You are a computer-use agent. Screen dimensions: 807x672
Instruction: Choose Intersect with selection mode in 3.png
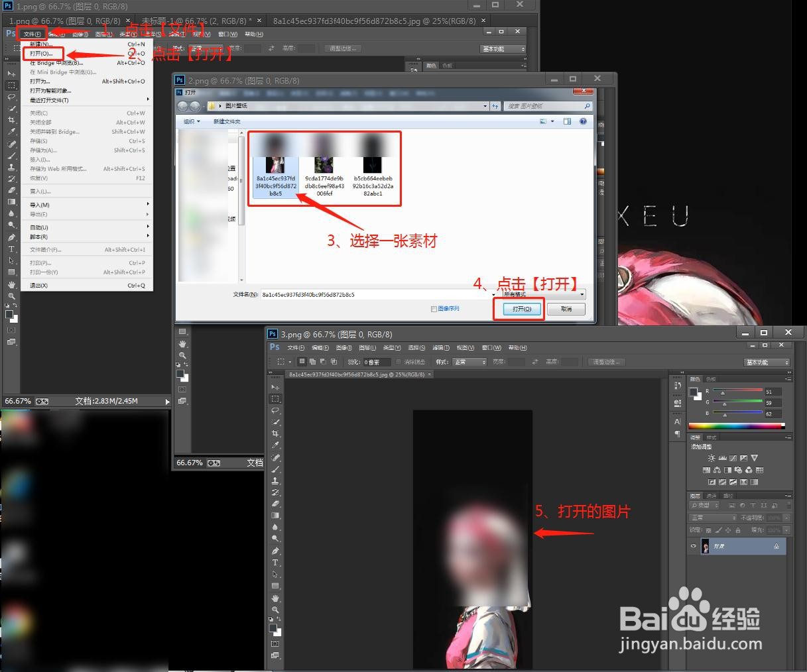coord(334,362)
